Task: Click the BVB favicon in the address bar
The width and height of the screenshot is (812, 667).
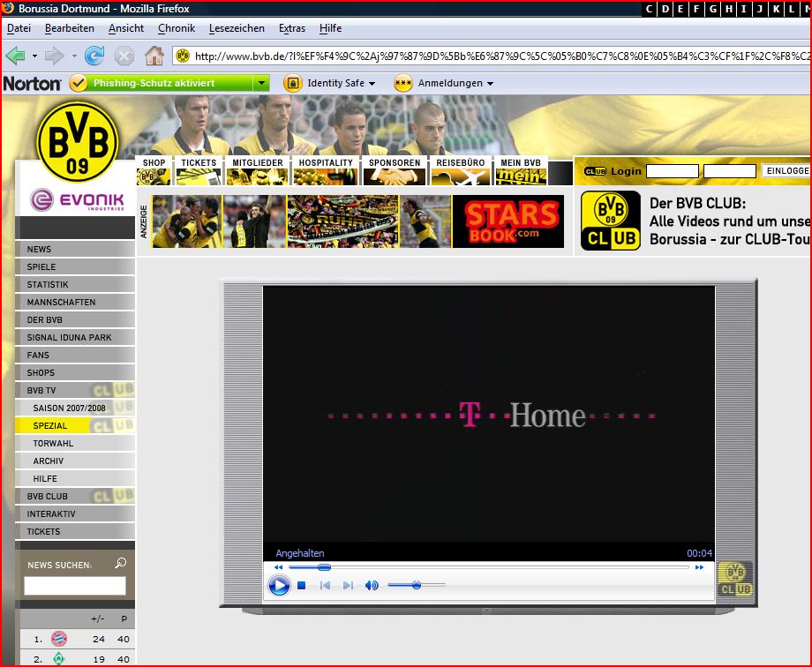Action: pyautogui.click(x=183, y=56)
